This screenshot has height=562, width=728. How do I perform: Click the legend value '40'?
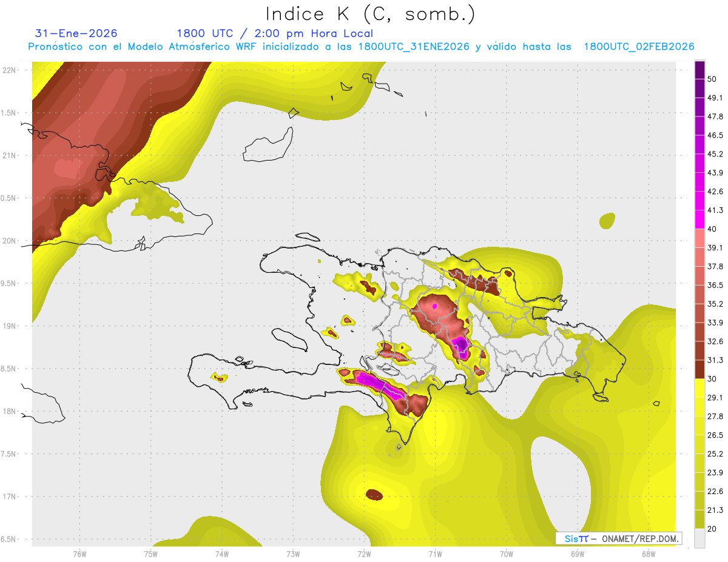[712, 229]
